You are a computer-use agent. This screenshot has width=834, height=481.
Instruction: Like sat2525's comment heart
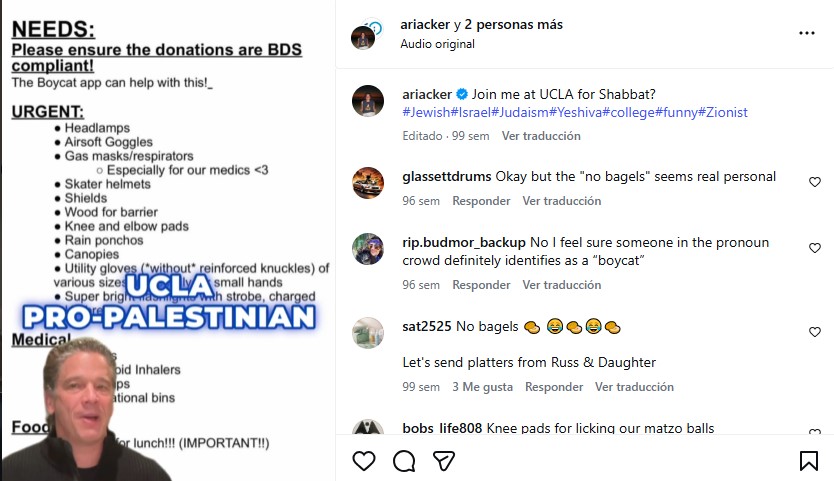click(x=815, y=332)
